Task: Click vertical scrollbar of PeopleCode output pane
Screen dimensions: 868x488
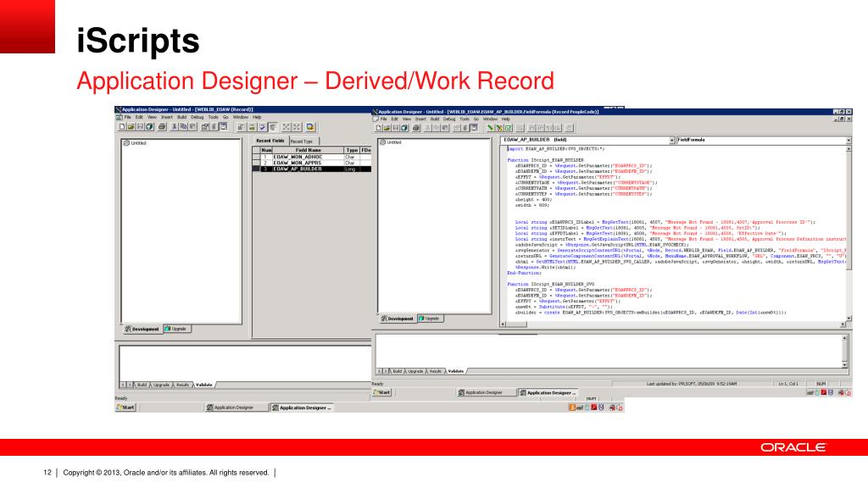Action: point(845,352)
